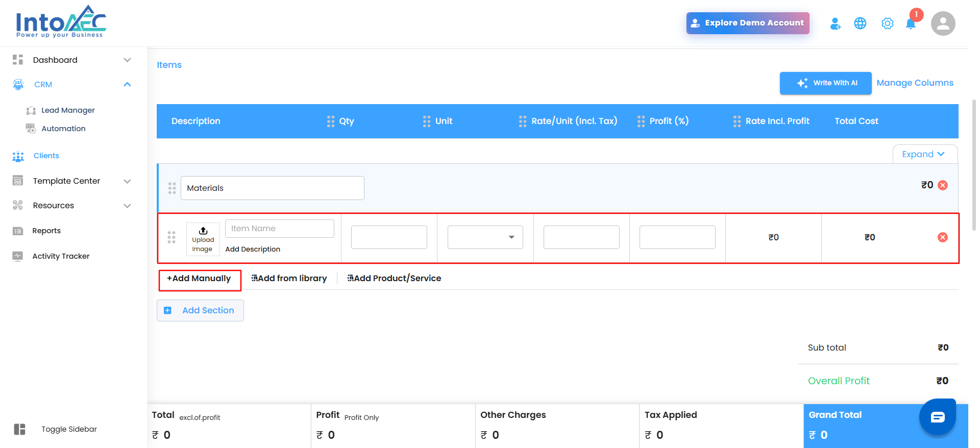980x448 pixels.
Task: Click Explore Demo Account button
Action: point(748,23)
